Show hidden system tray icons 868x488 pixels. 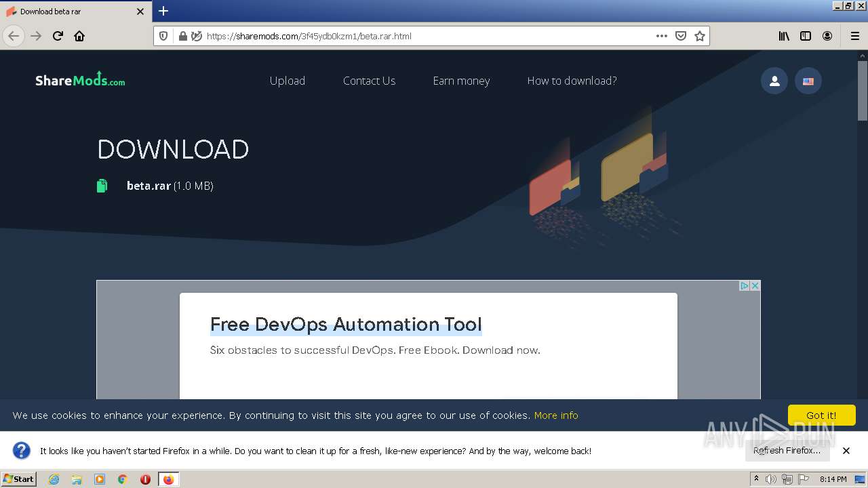(x=756, y=479)
